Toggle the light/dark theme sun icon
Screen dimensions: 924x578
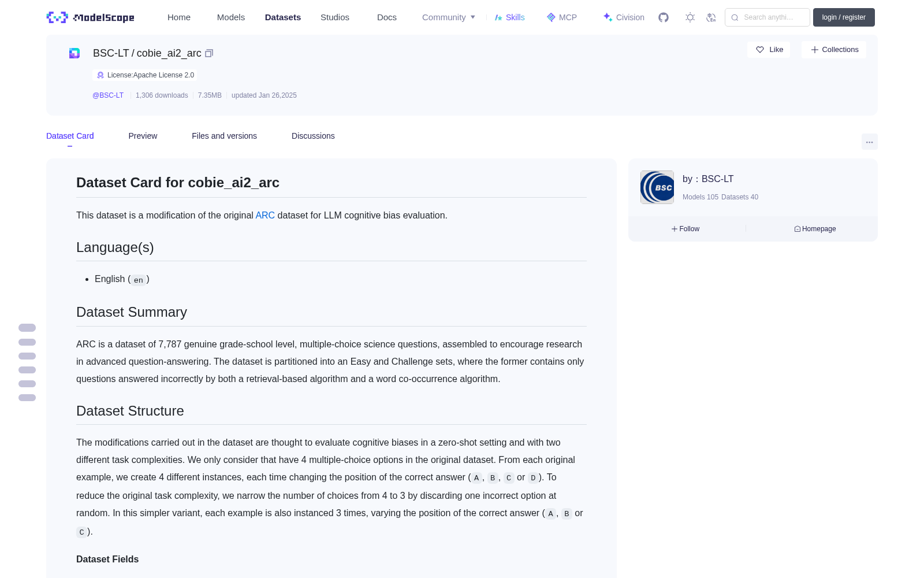point(690,17)
